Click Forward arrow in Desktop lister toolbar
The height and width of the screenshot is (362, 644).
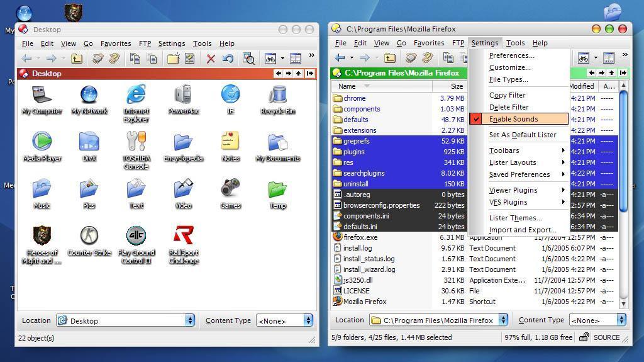[x=51, y=59]
